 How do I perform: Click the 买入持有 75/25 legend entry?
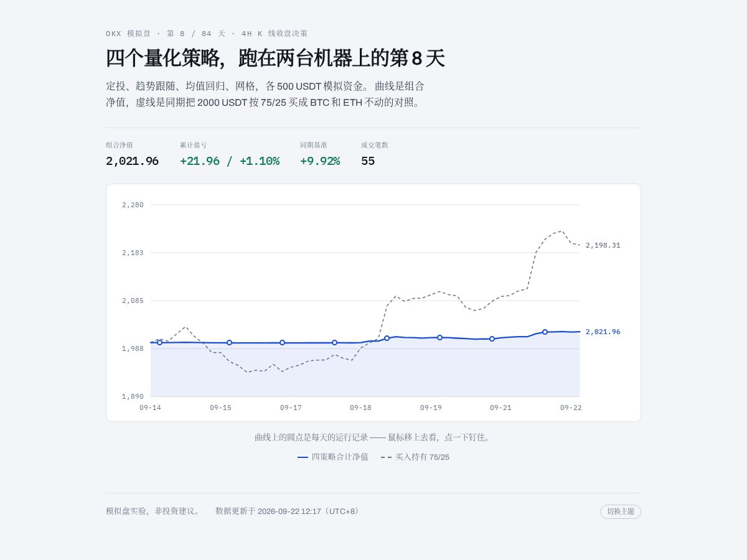click(x=415, y=457)
